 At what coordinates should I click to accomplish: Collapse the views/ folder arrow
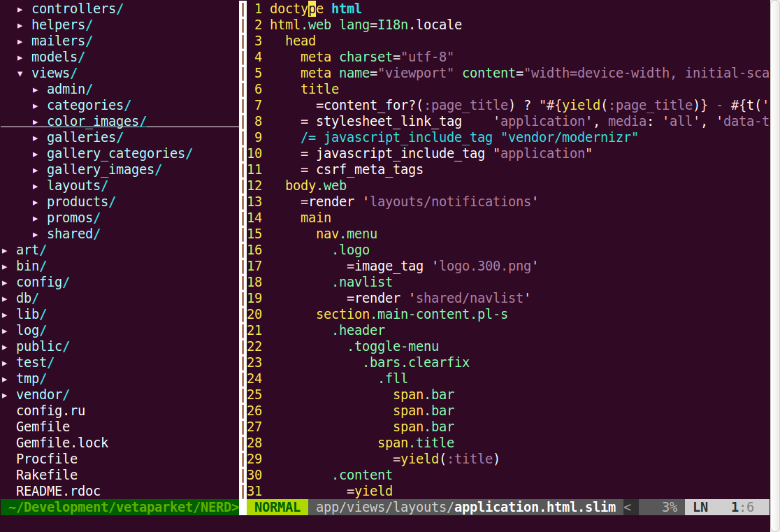(x=20, y=73)
